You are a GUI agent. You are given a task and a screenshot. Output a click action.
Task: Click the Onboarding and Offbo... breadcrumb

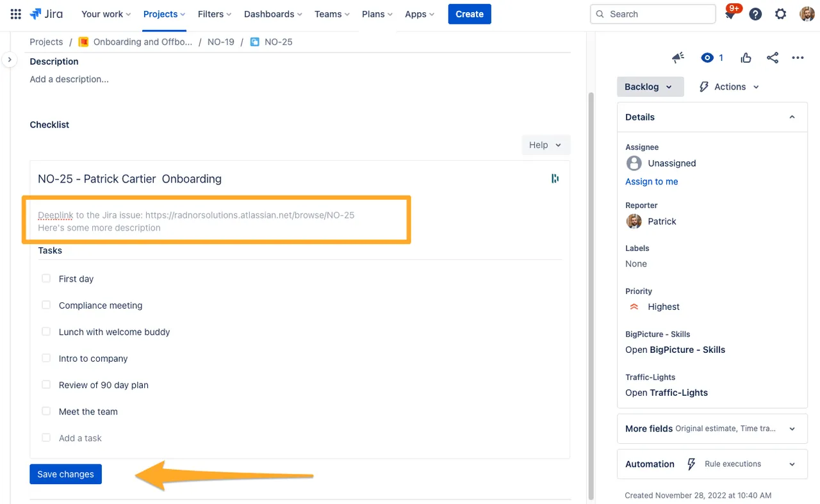[142, 42]
